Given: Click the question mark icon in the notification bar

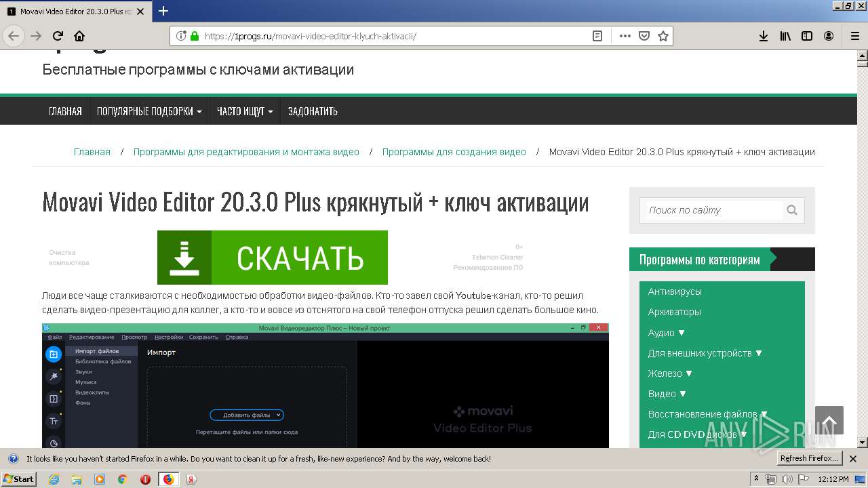Looking at the screenshot, I should point(13,459).
